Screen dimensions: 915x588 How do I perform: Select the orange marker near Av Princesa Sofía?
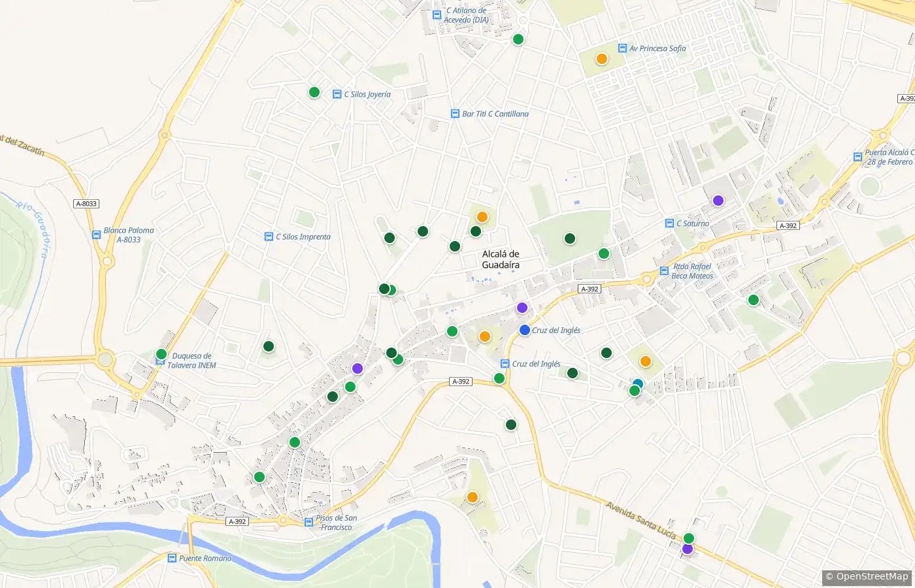click(x=602, y=59)
